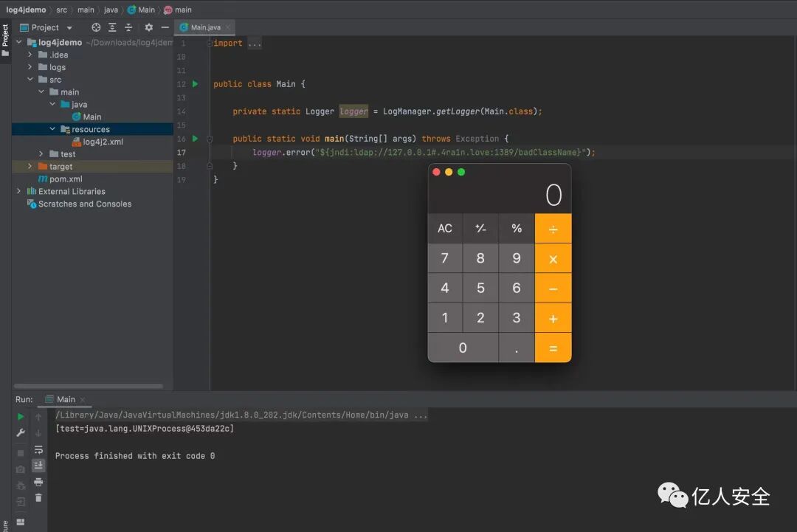Toggle the Project tool window stripe button
The image size is (797, 532).
pos(5,41)
